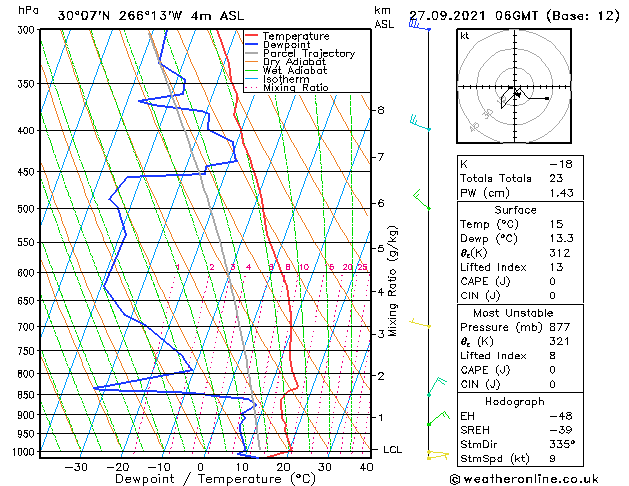Click the gray Parcel Trajectory line sample
The width and height of the screenshot is (629, 486).
pos(252,53)
